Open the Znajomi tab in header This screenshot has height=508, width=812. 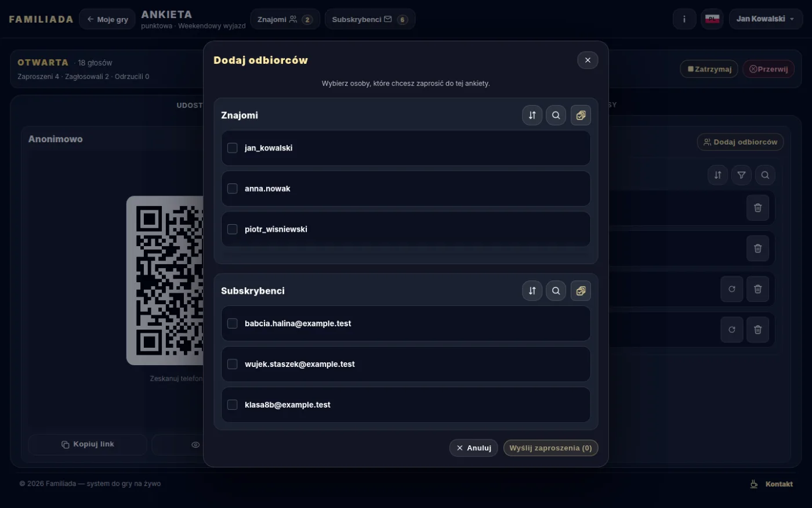click(x=285, y=19)
